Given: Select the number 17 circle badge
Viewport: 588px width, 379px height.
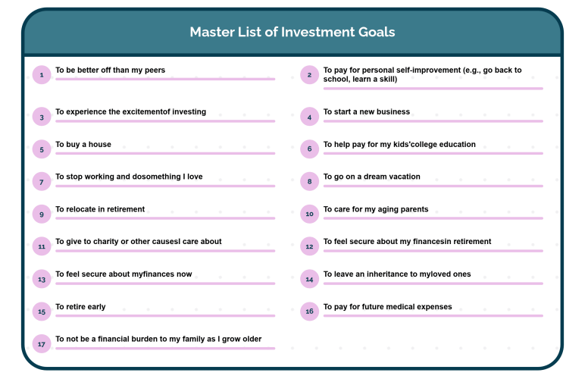Looking at the screenshot, I should 42,344.
